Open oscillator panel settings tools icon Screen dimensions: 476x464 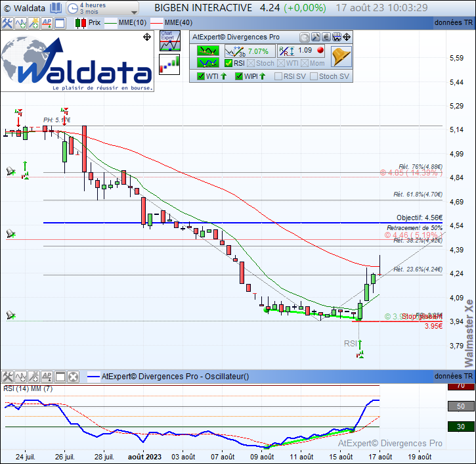pyautogui.click(x=7, y=377)
